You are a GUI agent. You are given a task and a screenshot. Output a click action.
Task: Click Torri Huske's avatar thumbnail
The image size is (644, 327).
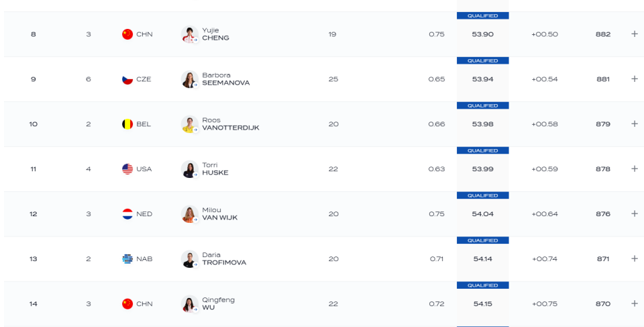click(190, 169)
